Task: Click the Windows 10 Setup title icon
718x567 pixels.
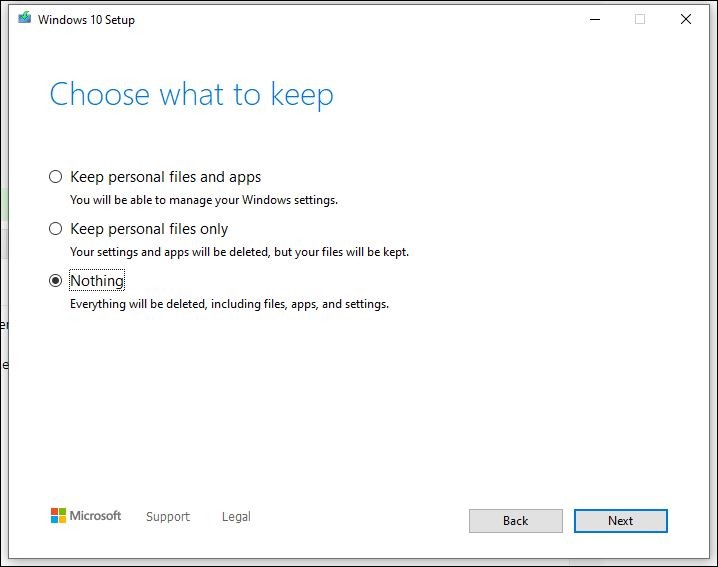Action: [x=24, y=18]
